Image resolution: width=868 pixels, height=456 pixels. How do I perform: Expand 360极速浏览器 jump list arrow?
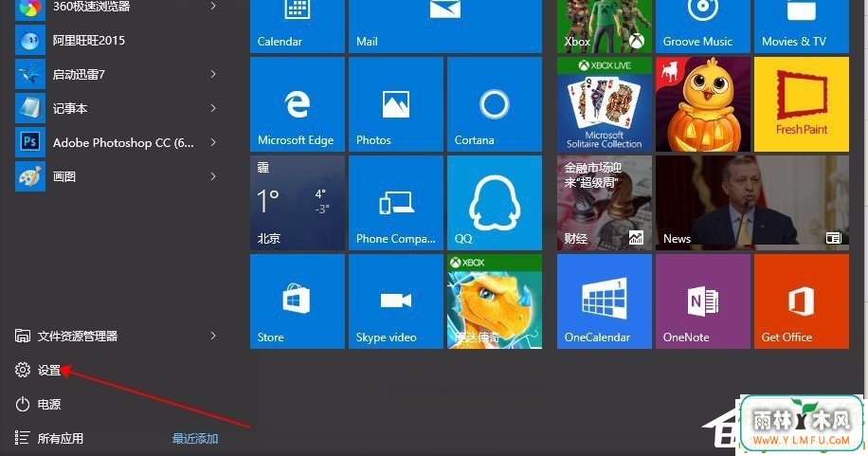coord(213,6)
